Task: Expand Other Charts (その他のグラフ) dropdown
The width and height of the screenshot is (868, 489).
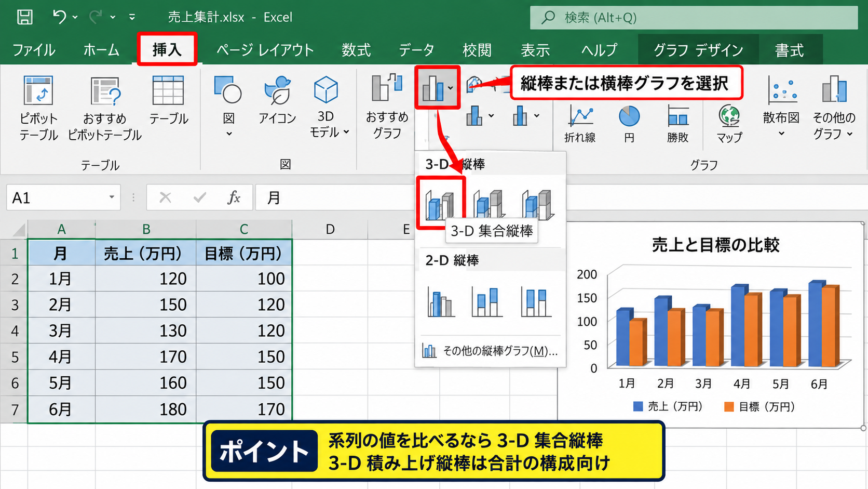Action: click(x=850, y=134)
